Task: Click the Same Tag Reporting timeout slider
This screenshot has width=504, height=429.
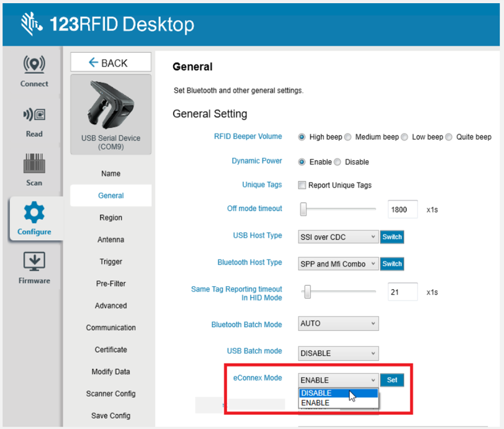Action: click(x=308, y=292)
